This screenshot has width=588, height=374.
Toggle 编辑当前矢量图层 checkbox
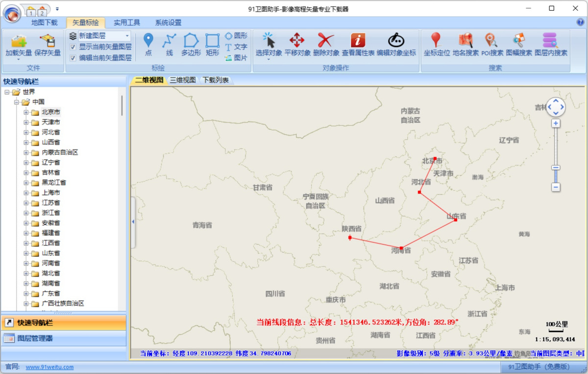73,58
